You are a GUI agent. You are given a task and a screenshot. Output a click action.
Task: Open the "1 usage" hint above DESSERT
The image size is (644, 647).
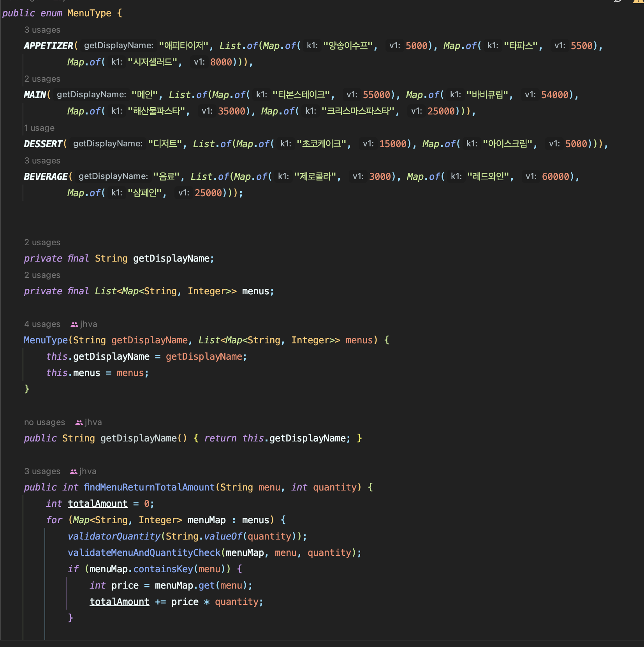click(39, 128)
